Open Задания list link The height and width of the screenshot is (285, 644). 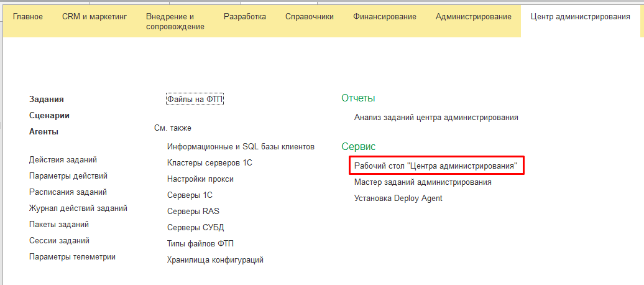tap(47, 99)
